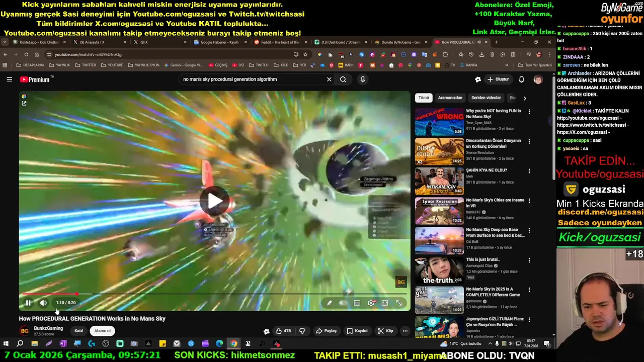Run the YouTube search magnifier button
644x362 pixels.
click(x=343, y=79)
